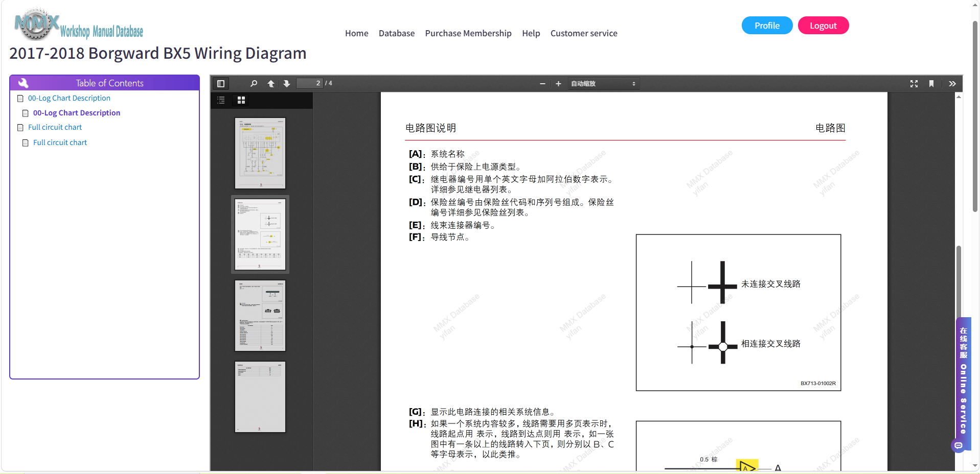
Task: Go to the previous PDF page
Action: (x=271, y=84)
